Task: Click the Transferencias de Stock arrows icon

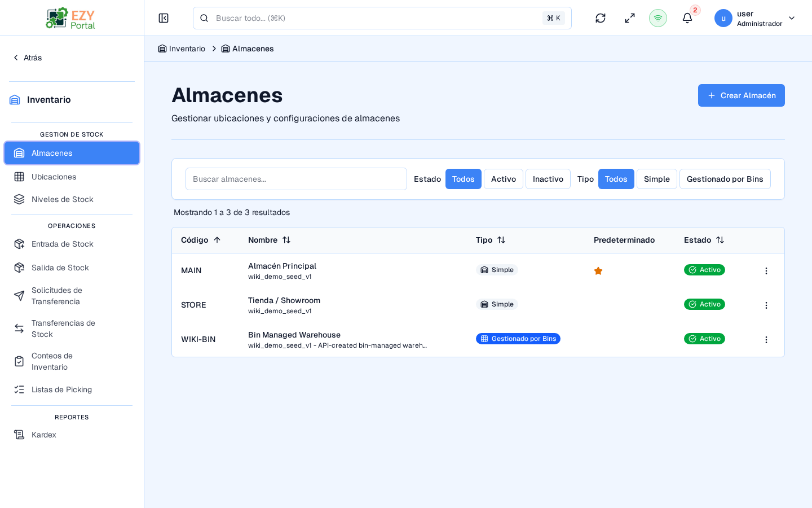Action: click(19, 329)
